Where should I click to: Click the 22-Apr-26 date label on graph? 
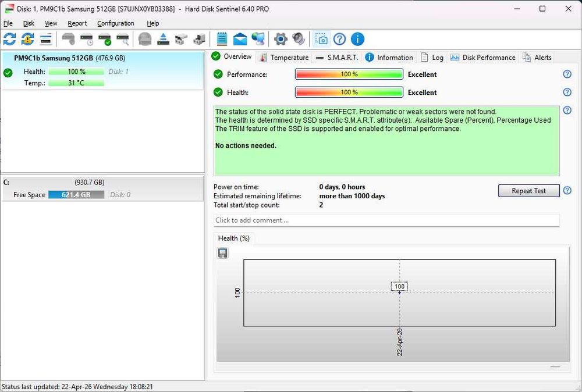[x=399, y=342]
